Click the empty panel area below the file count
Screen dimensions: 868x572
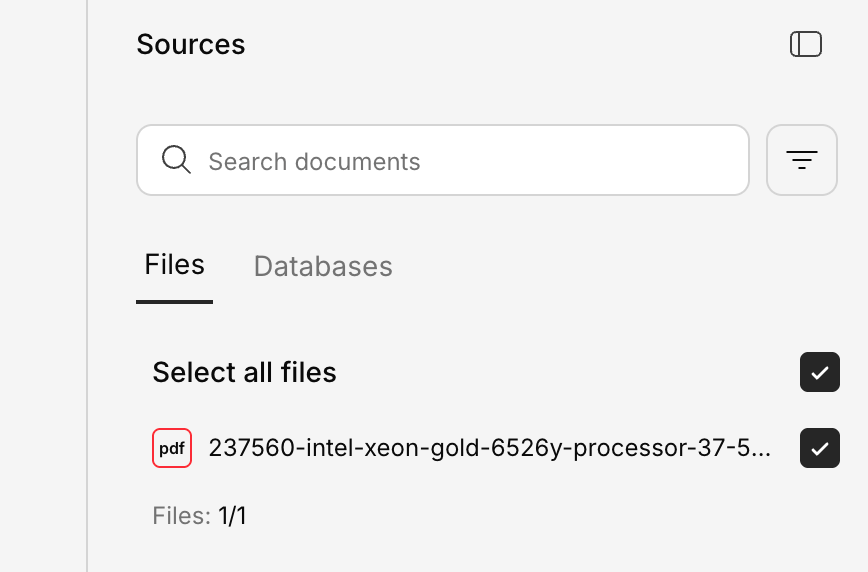(480, 550)
